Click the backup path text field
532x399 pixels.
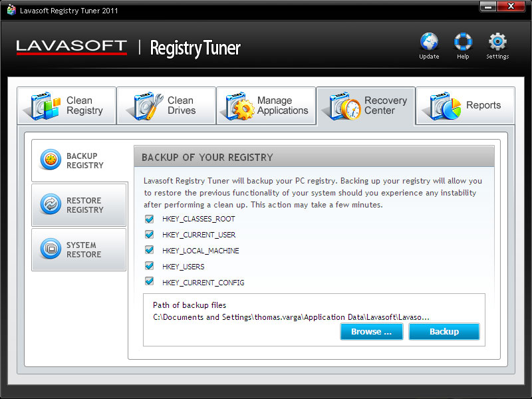click(x=291, y=317)
